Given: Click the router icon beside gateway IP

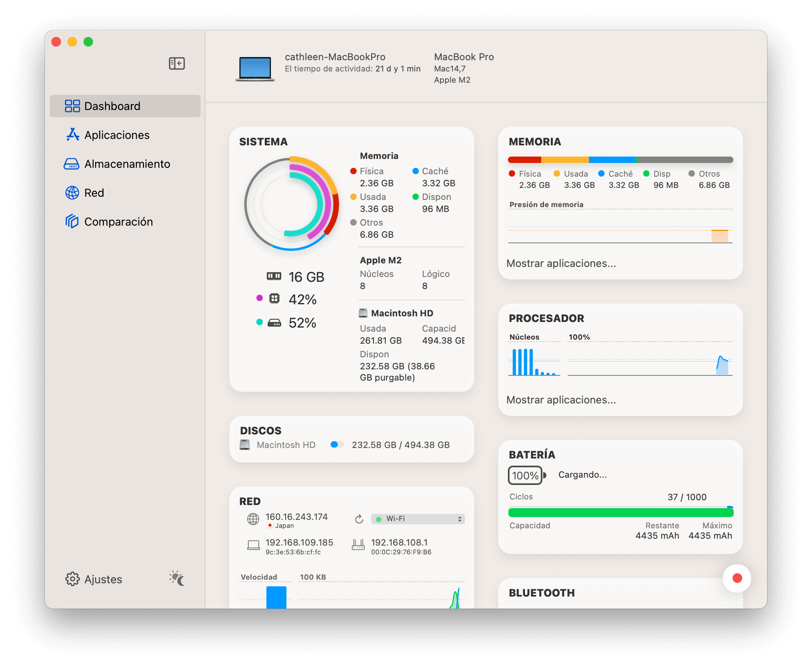Looking at the screenshot, I should point(358,544).
